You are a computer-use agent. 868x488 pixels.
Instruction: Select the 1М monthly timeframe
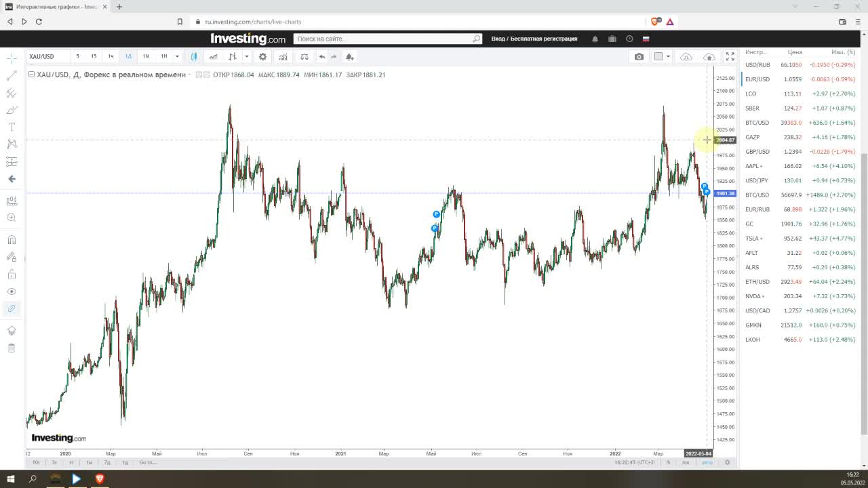click(x=146, y=56)
